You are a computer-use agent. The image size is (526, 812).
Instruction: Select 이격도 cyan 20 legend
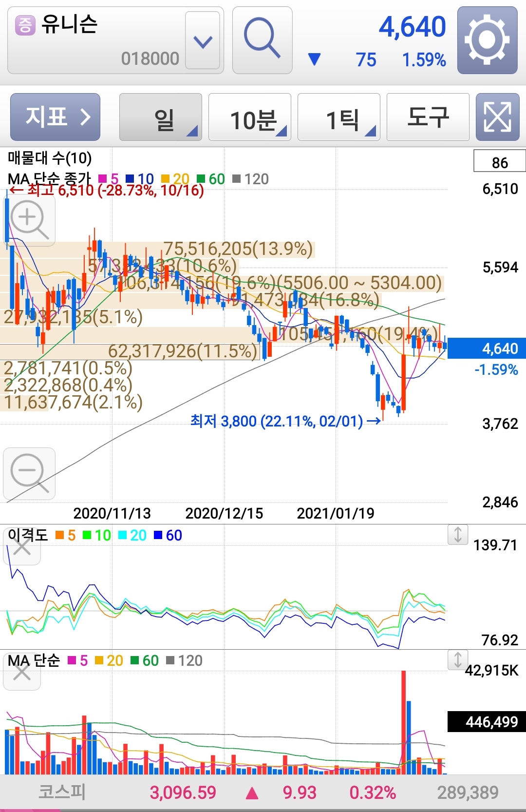coord(132,535)
